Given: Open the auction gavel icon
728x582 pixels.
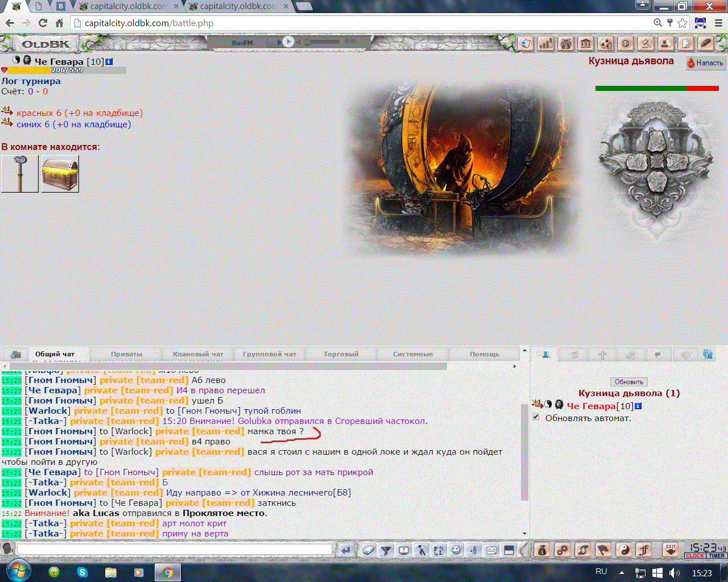Looking at the screenshot, I should 646,44.
